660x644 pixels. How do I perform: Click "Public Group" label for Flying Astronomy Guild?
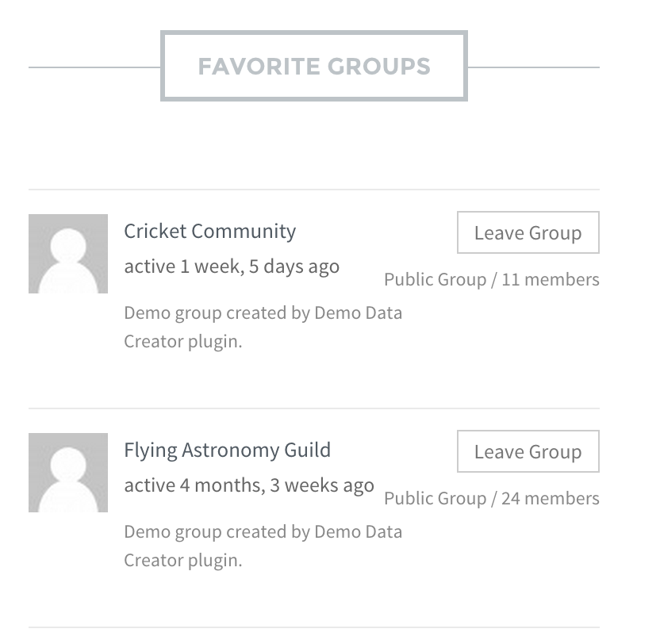(435, 499)
